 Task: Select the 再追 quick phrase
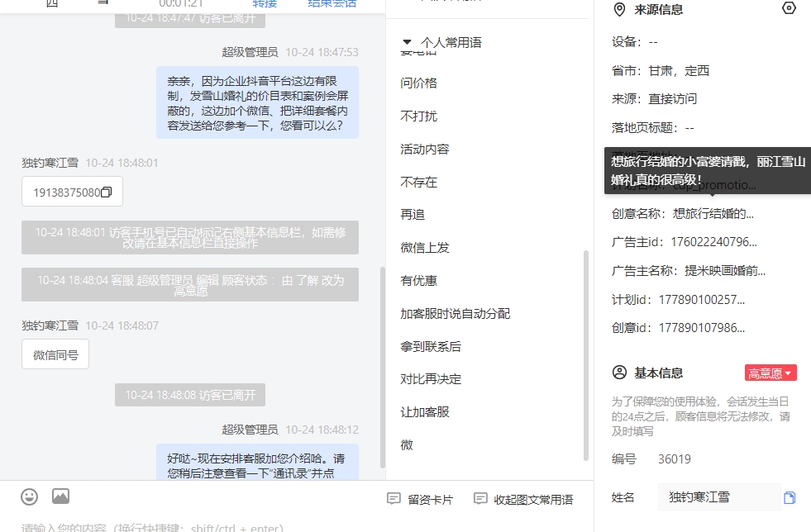point(413,215)
